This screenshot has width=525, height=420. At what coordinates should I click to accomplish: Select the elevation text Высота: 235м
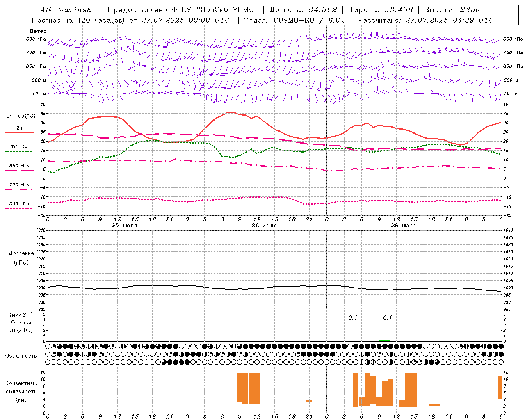click(x=452, y=10)
